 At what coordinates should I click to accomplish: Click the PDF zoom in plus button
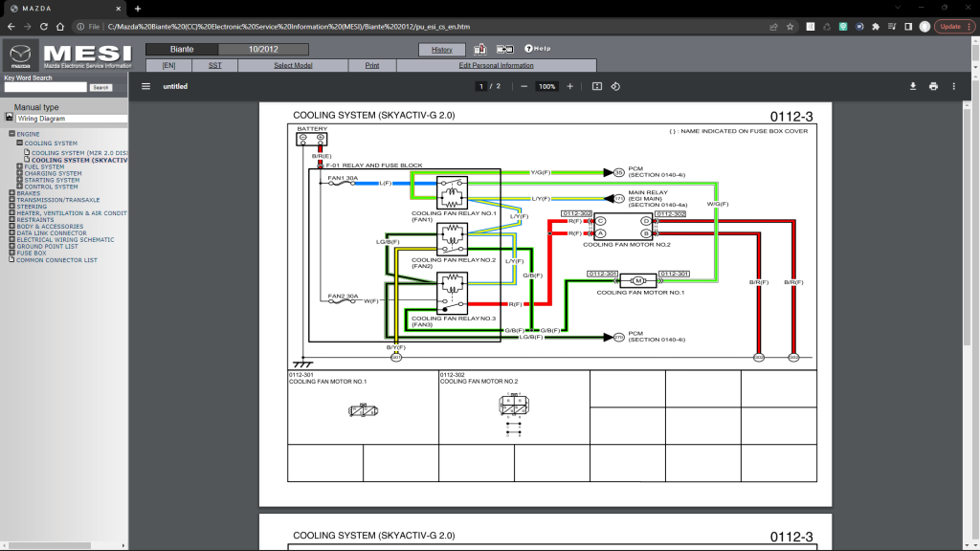(570, 86)
